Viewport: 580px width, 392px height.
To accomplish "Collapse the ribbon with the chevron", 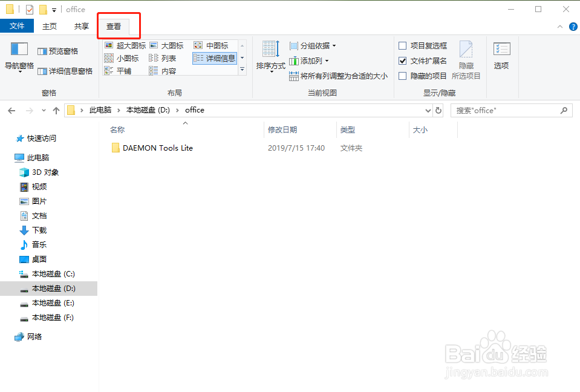I will point(560,27).
